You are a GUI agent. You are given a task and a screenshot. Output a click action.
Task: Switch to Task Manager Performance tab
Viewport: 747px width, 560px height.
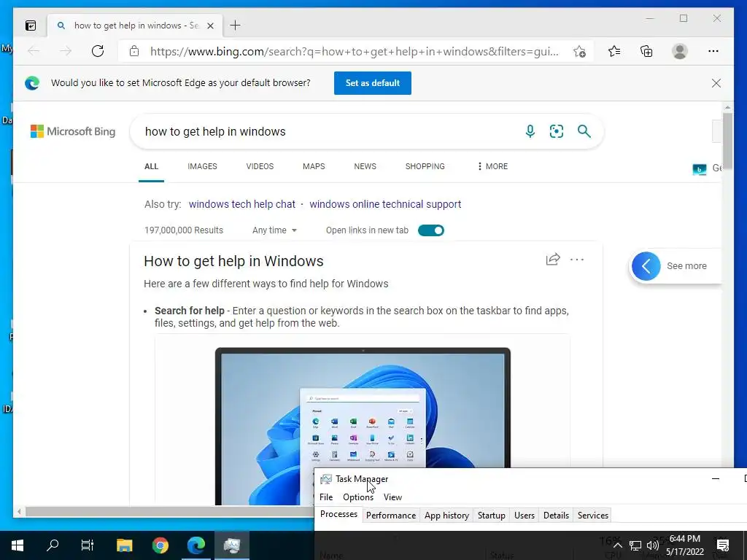click(391, 516)
